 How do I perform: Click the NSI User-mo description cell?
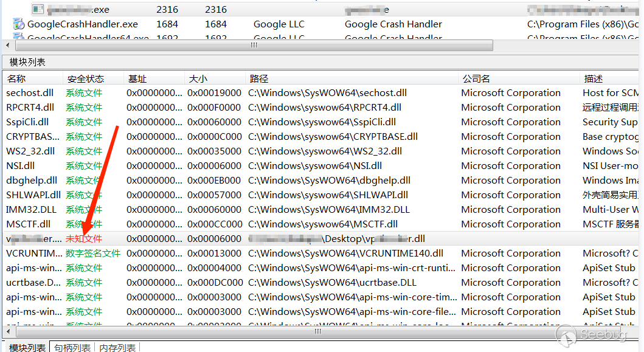(x=611, y=166)
